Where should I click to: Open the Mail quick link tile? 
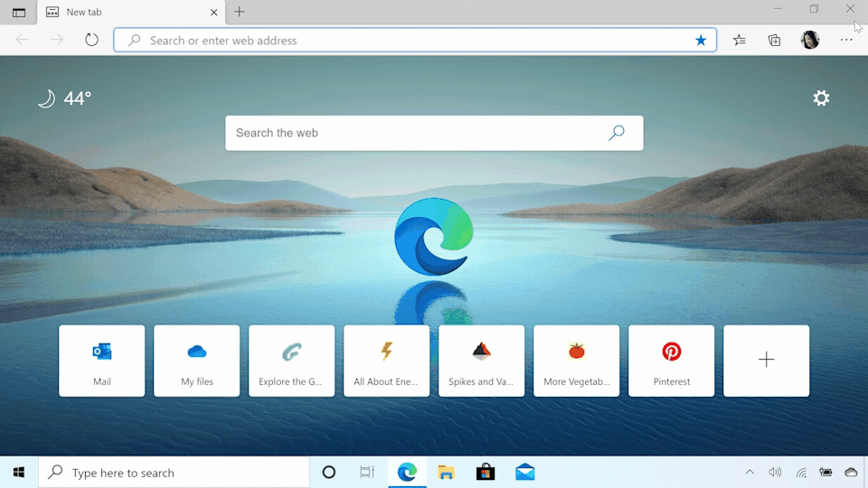click(x=102, y=361)
